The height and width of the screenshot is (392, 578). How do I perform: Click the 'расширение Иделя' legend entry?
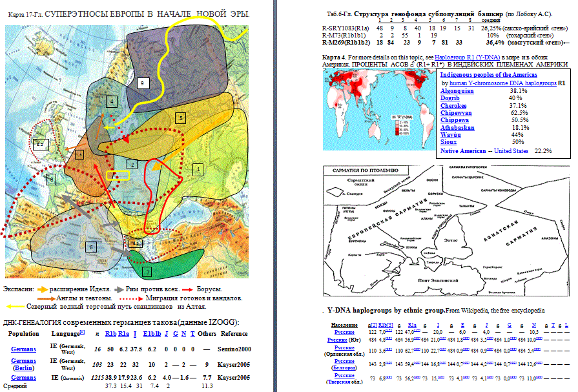pos(80,289)
